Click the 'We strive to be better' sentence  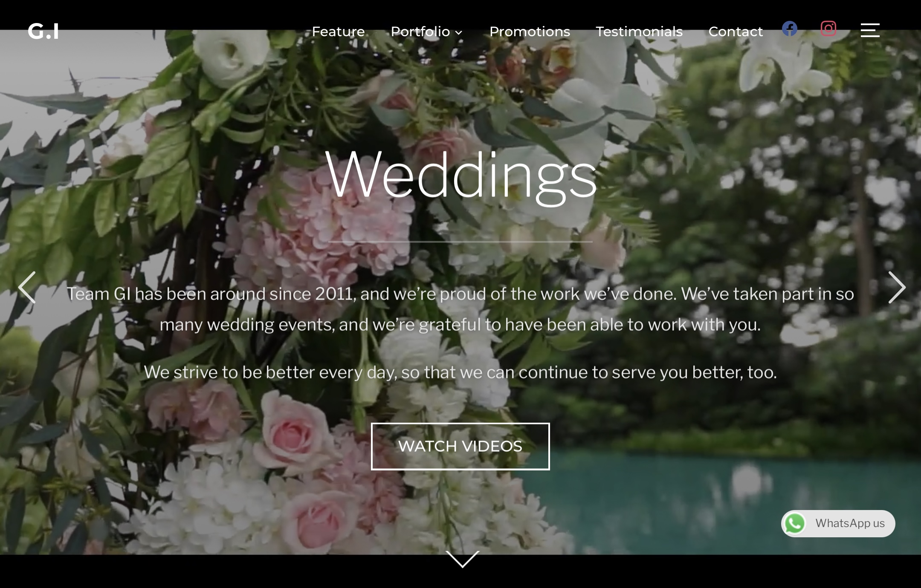coord(460,372)
